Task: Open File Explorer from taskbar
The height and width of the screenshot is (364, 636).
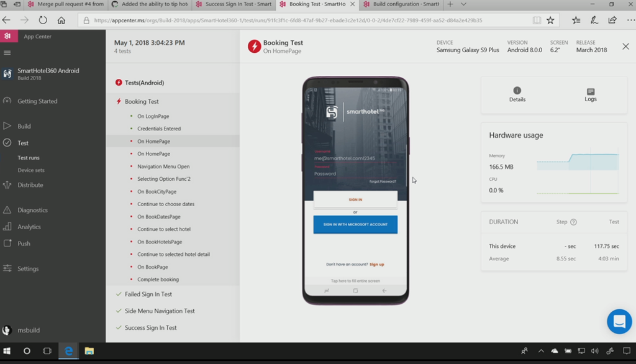Action: (89, 351)
